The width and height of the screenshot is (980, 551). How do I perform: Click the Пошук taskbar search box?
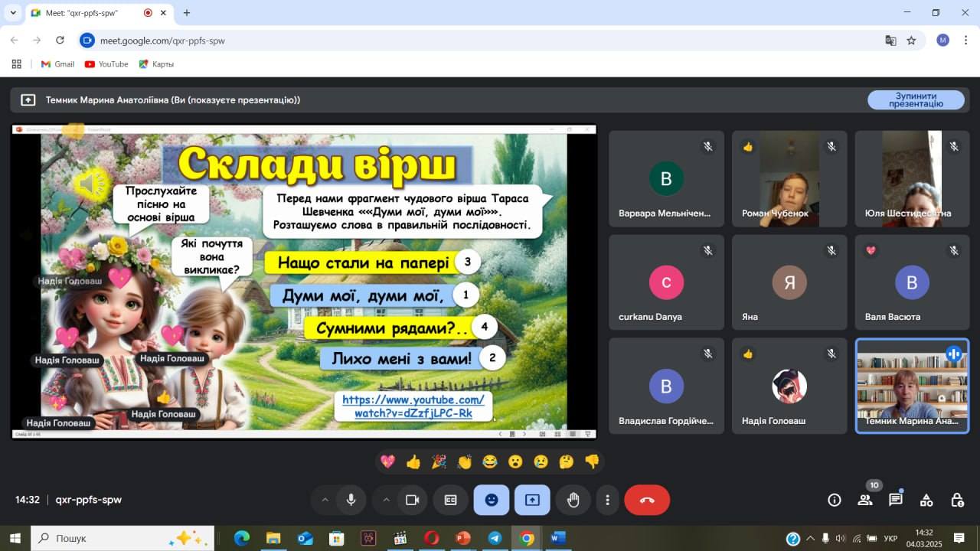[x=123, y=538]
